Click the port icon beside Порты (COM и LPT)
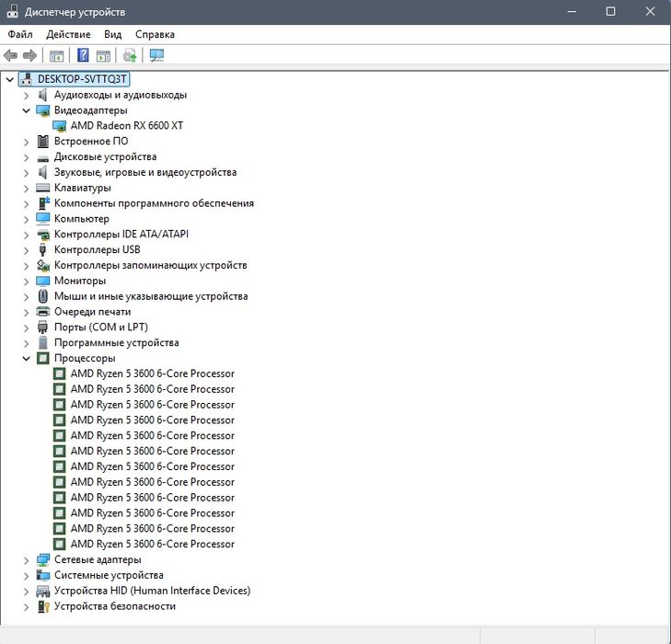671x644 pixels. [x=42, y=328]
